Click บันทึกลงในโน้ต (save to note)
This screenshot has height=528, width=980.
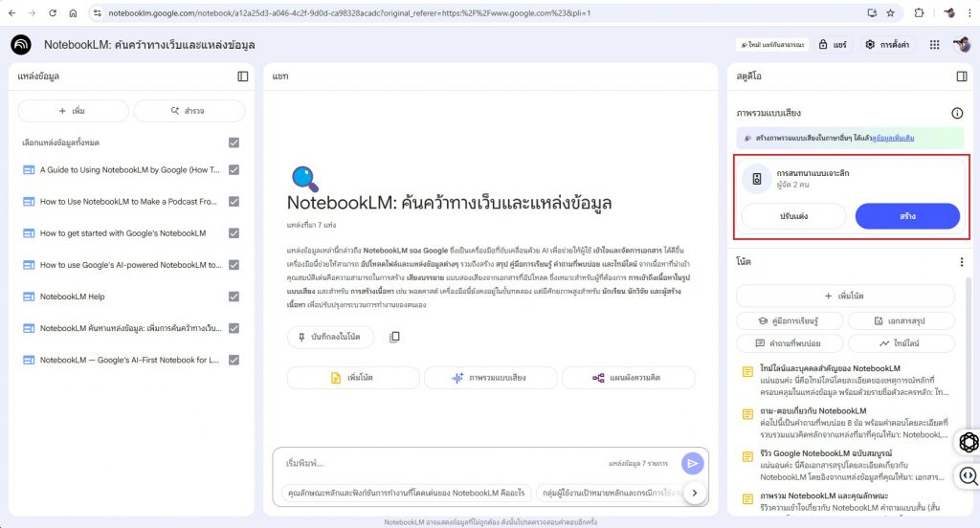click(x=330, y=337)
